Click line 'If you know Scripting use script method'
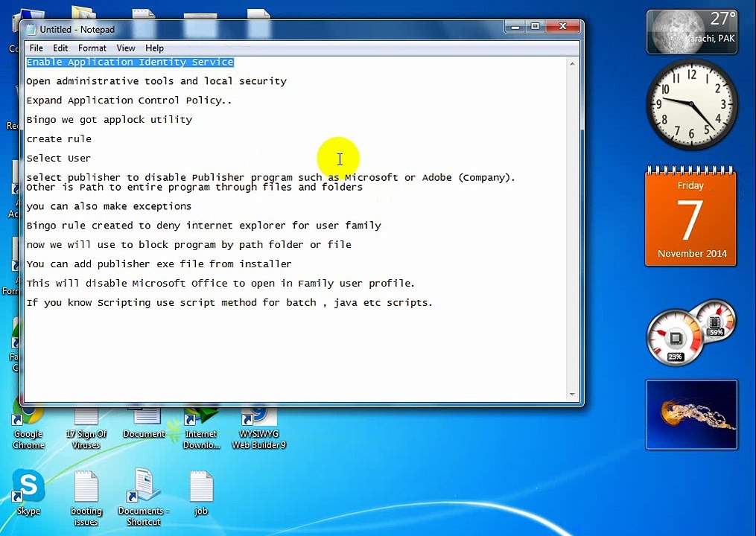 (229, 303)
